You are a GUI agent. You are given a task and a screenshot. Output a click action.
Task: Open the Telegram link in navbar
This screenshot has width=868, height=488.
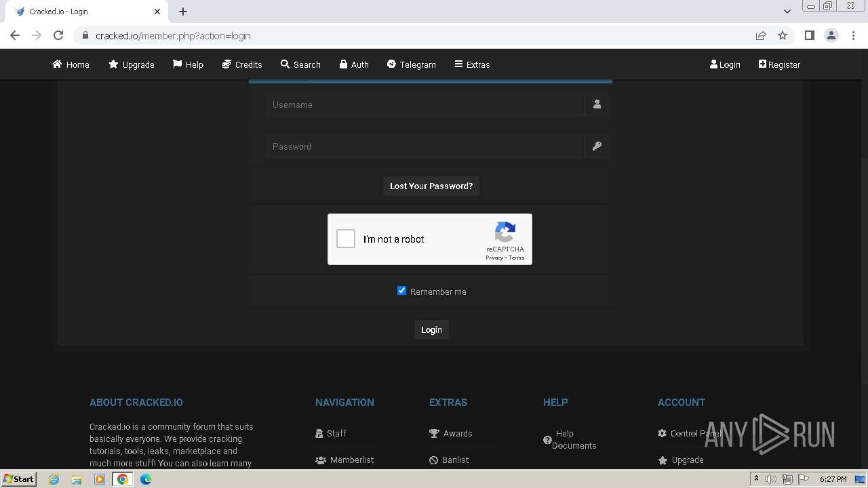[x=411, y=64]
